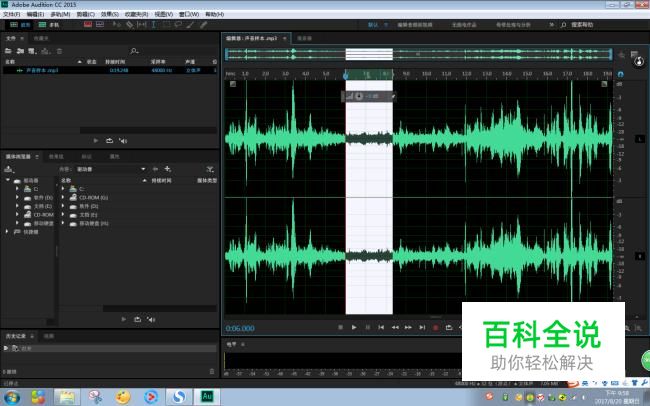The height and width of the screenshot is (406, 650).
Task: Switch to the 文件 panel tab
Action: (x=11, y=38)
